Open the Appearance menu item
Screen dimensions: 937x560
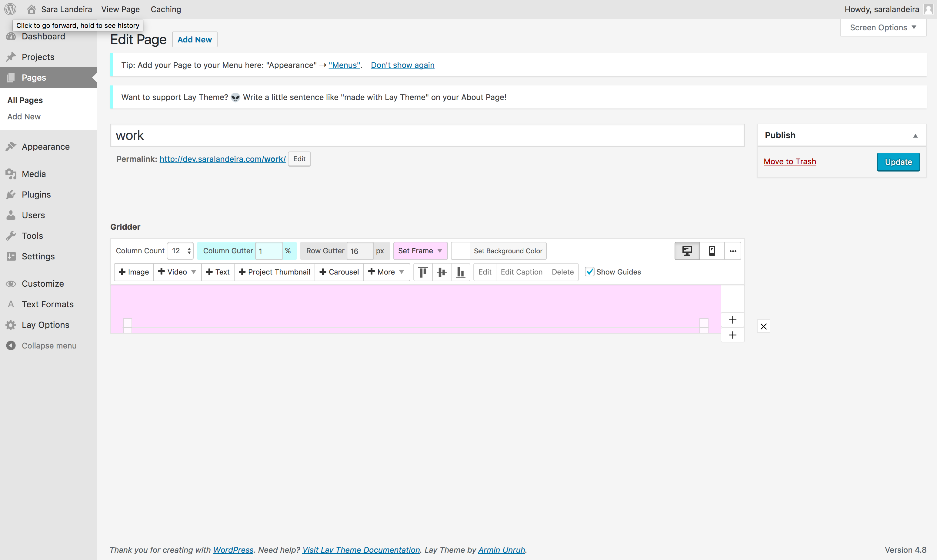point(45,147)
